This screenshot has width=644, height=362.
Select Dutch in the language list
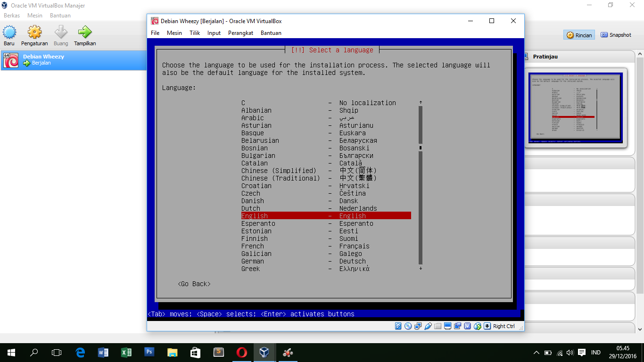point(326,208)
